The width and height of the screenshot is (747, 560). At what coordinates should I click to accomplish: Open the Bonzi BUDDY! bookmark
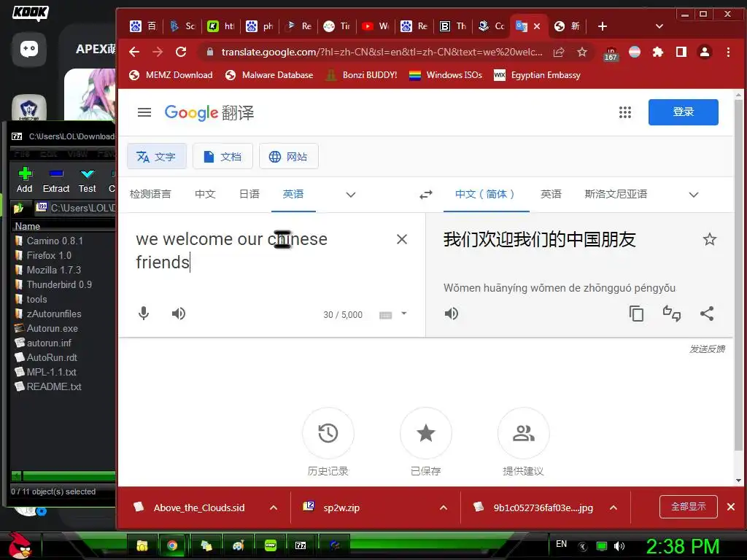coord(361,75)
